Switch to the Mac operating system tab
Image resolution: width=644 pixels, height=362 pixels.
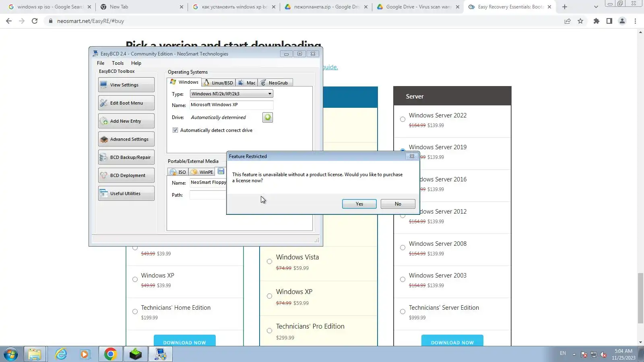[247, 83]
